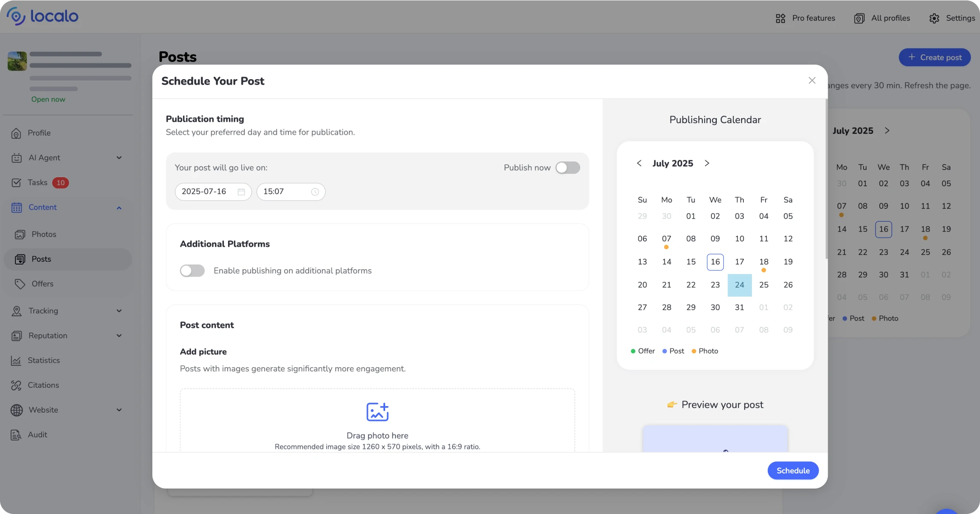Open the Citations sidebar item
The image size is (980, 514).
point(43,385)
